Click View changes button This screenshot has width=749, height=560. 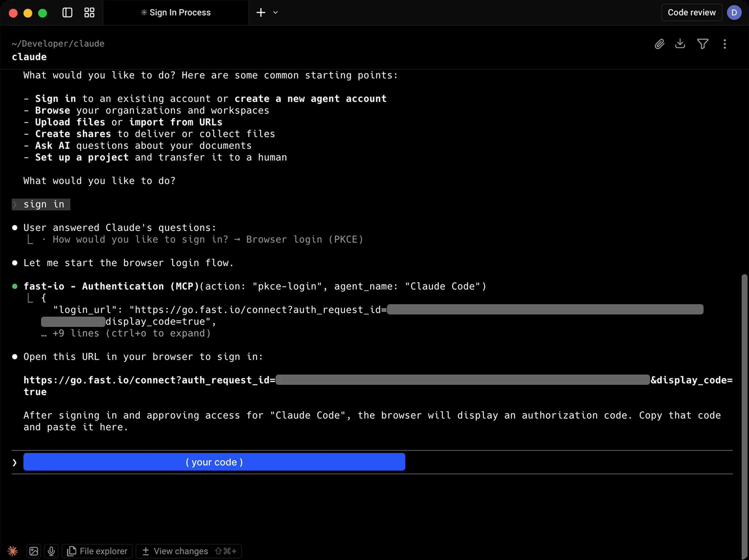pyautogui.click(x=188, y=551)
